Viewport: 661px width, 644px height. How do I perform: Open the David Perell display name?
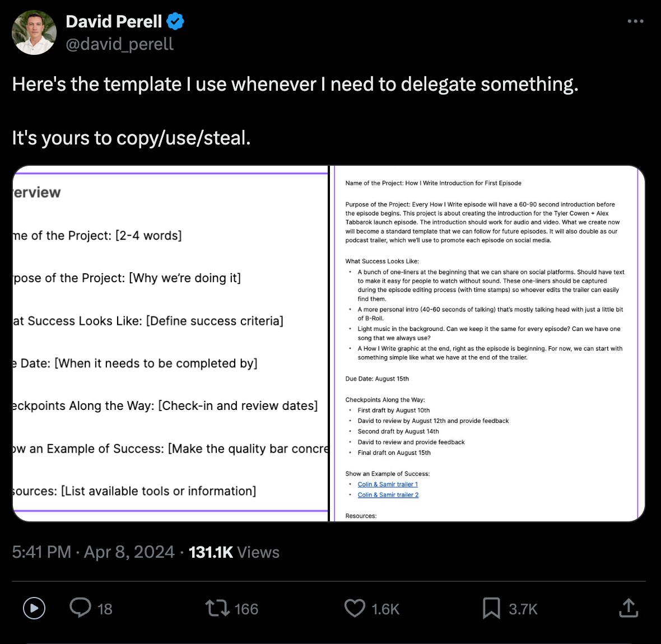click(114, 21)
